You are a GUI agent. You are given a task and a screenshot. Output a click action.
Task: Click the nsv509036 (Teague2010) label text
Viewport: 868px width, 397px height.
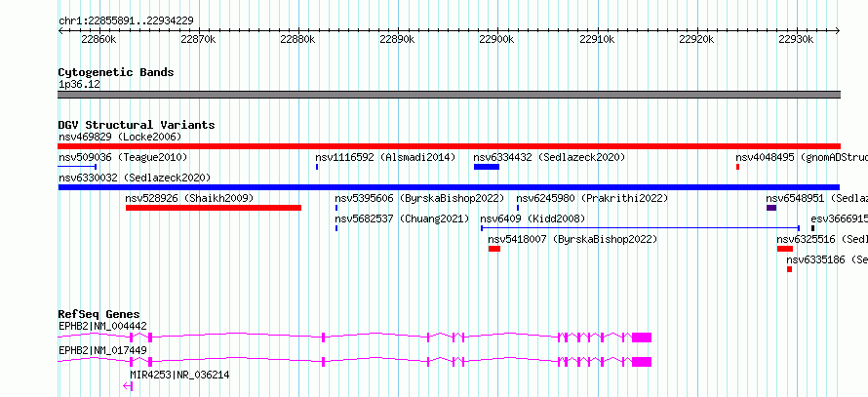[x=123, y=158]
